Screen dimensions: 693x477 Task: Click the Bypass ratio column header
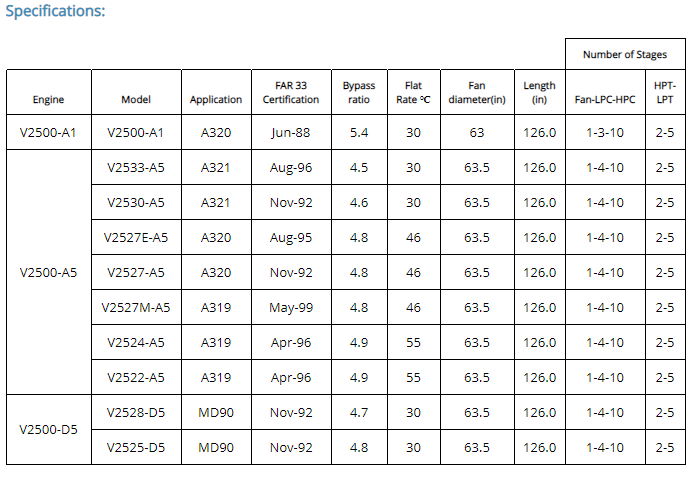pyautogui.click(x=358, y=93)
